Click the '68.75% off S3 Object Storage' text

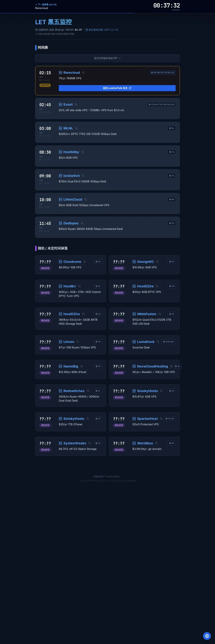(78, 449)
